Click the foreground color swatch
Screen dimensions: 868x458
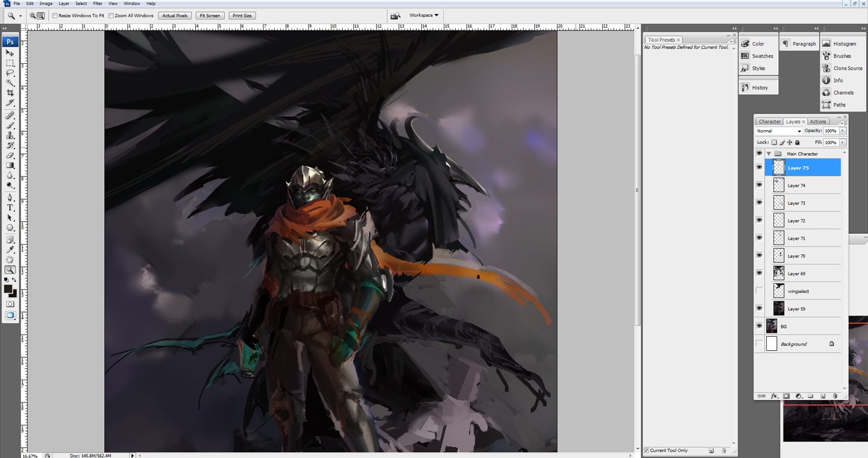click(8, 289)
